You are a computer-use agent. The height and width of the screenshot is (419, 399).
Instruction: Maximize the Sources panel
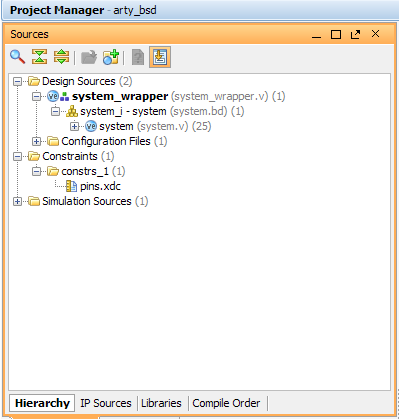336,34
